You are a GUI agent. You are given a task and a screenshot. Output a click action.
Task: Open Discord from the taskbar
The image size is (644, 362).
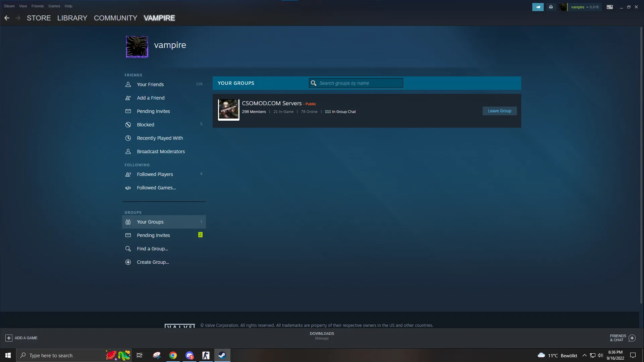click(x=190, y=355)
